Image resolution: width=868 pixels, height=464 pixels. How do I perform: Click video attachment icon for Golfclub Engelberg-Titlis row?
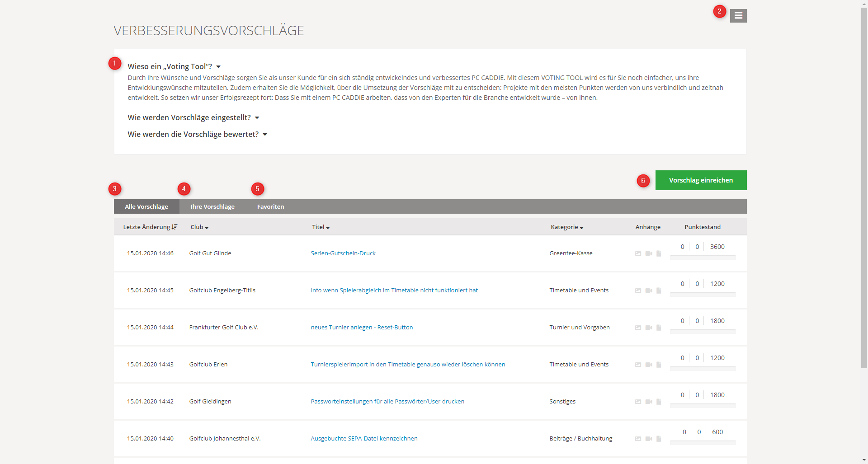649,291
